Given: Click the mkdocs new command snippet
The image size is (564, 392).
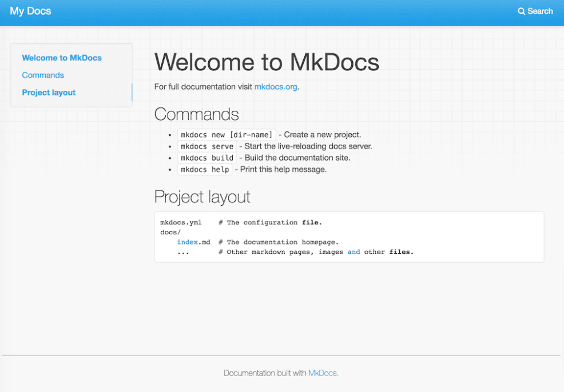Looking at the screenshot, I should 227,134.
